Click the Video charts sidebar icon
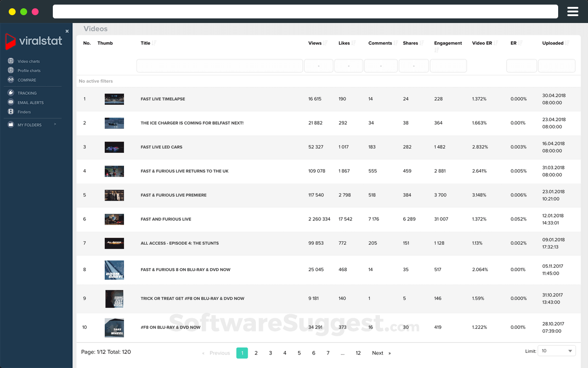The height and width of the screenshot is (368, 588). pos(11,61)
